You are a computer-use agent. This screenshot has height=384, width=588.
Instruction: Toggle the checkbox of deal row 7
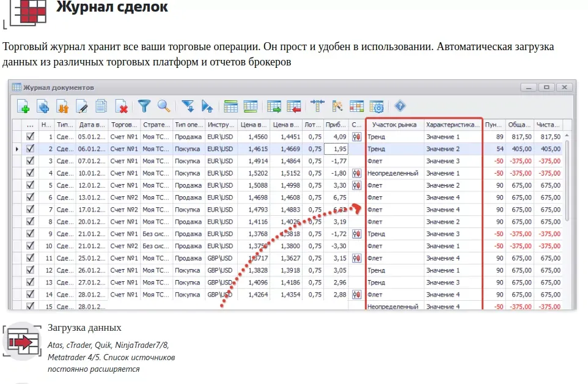coord(31,209)
